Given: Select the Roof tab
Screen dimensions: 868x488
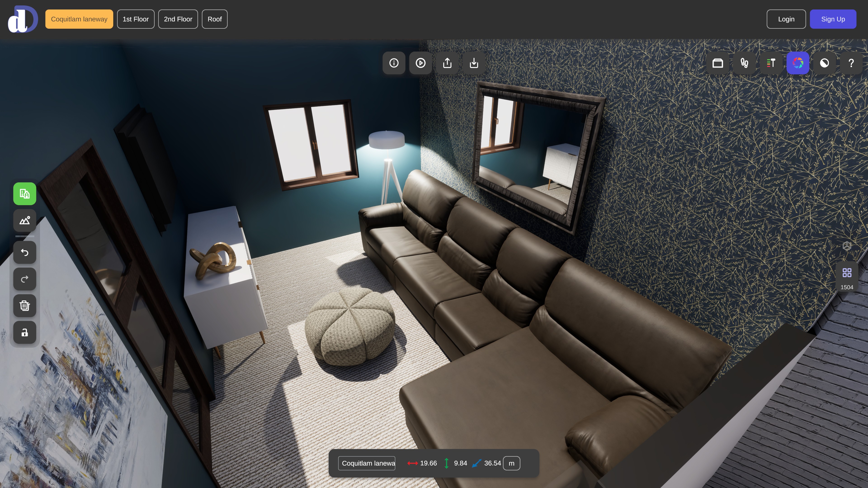Looking at the screenshot, I should tap(214, 19).
